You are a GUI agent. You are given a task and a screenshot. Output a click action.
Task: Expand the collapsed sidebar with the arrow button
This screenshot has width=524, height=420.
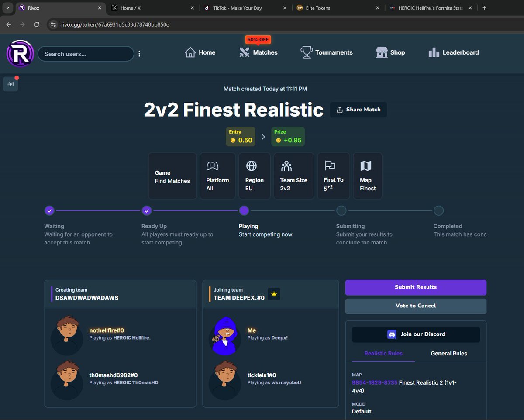(x=10, y=84)
